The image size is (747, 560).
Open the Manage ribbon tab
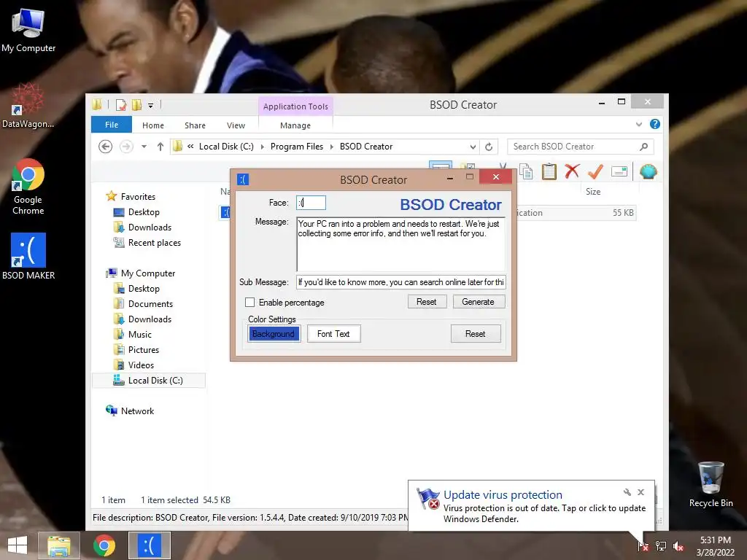tap(295, 125)
